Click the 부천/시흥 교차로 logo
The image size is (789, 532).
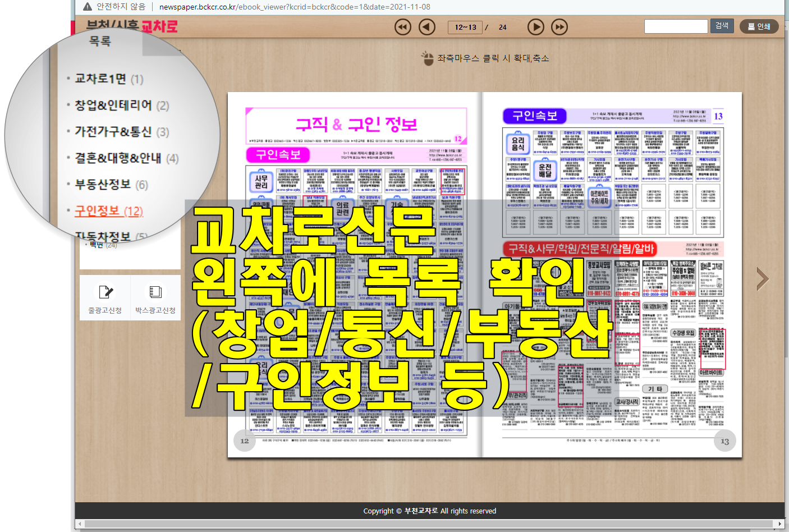(x=132, y=26)
